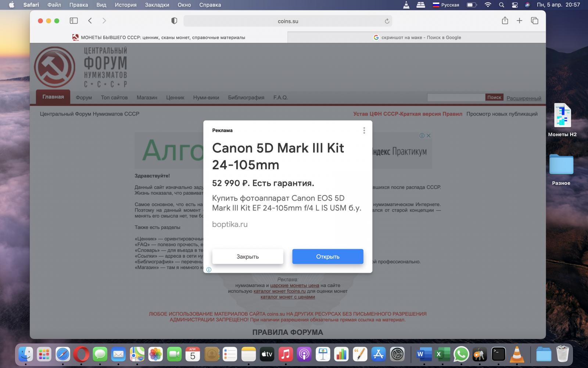Toggle the Safari sidebar button
This screenshot has height=368, width=588.
(x=74, y=21)
